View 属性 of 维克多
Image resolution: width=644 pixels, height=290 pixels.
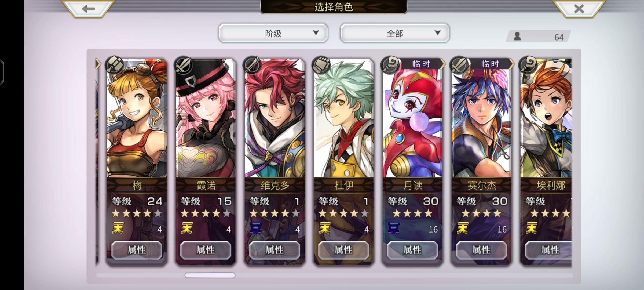coord(275,250)
